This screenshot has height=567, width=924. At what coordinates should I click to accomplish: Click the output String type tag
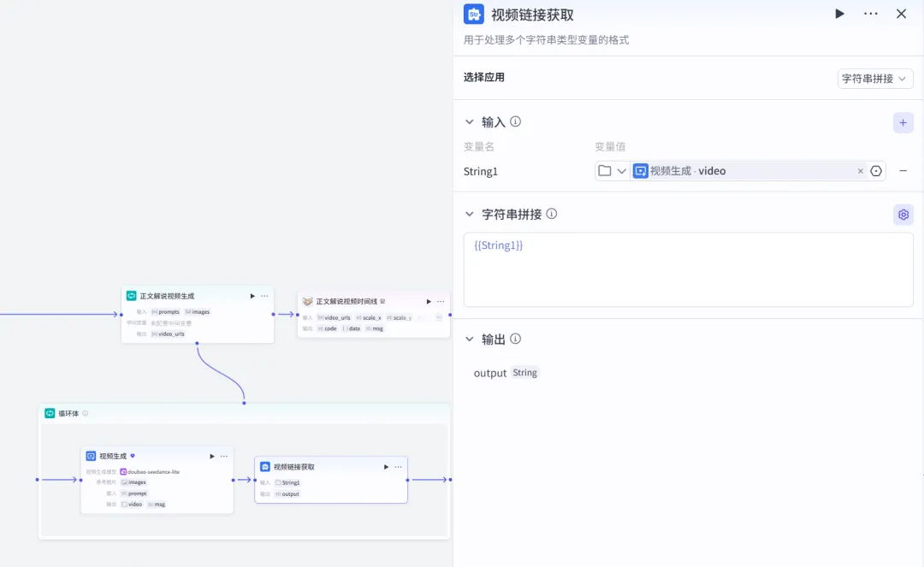(x=524, y=373)
